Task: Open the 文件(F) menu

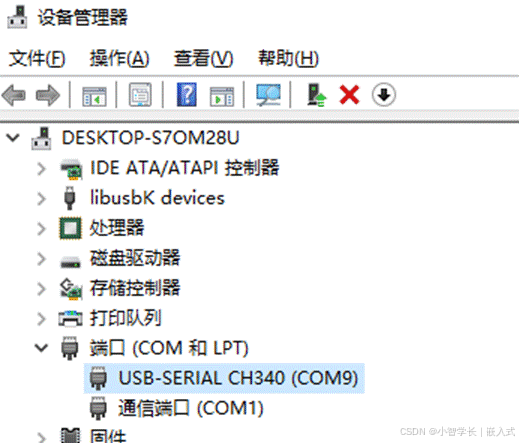Action: pyautogui.click(x=37, y=58)
